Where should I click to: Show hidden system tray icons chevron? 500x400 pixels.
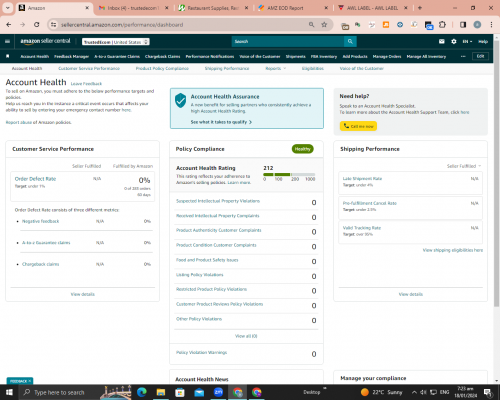pos(414,392)
